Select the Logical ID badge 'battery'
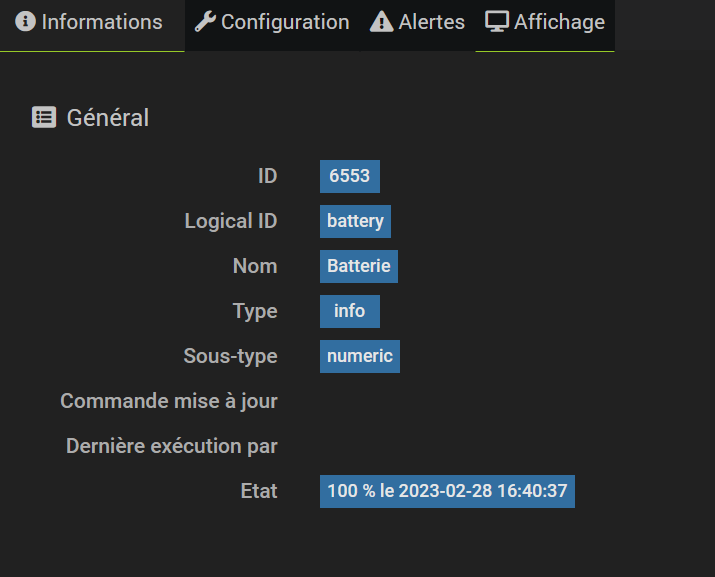Viewport: 715px width, 577px height. pyautogui.click(x=355, y=221)
